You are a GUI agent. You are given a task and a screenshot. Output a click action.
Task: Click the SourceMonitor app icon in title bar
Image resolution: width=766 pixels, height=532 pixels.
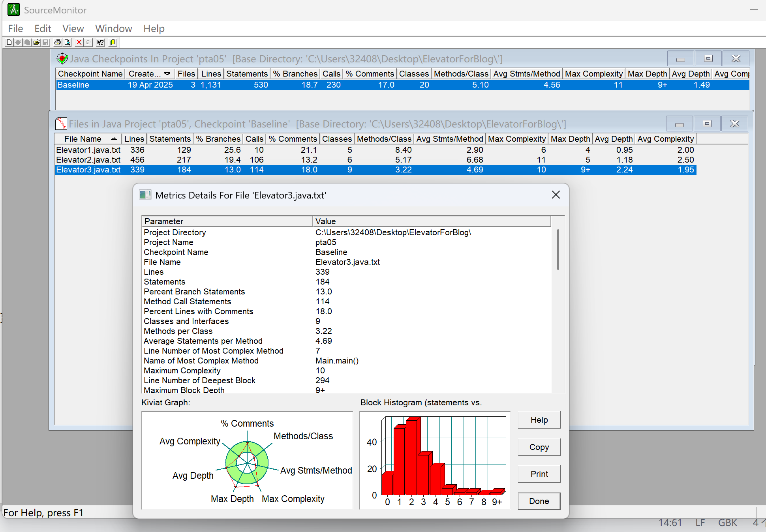point(13,10)
